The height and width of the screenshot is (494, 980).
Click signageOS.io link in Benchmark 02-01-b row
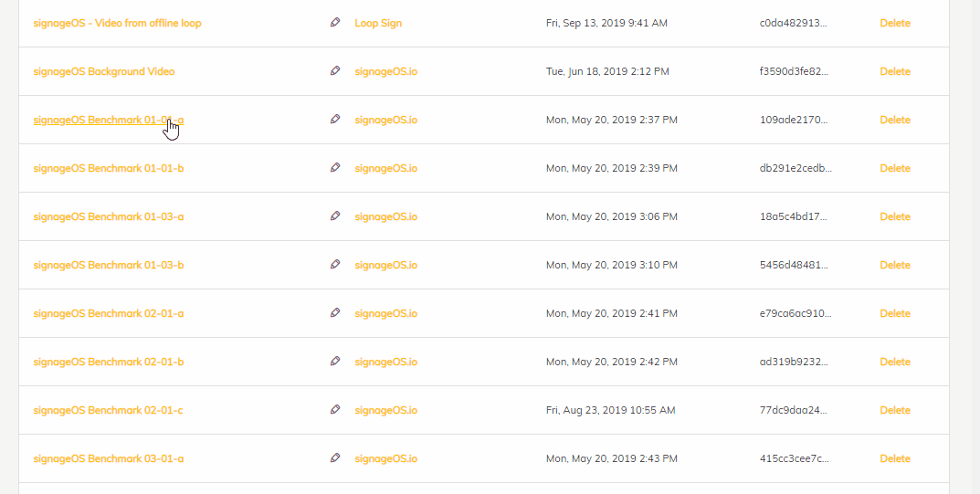click(x=385, y=362)
